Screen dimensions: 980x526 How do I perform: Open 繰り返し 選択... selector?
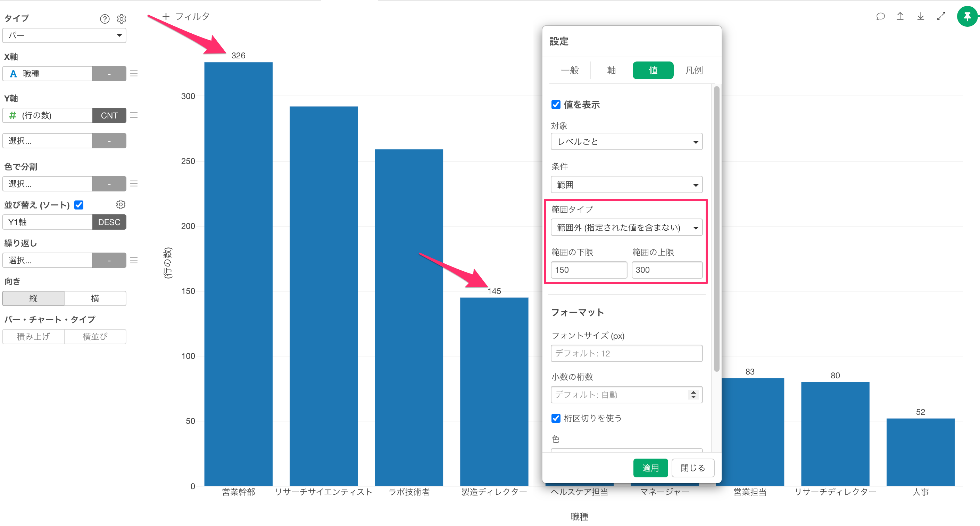48,260
